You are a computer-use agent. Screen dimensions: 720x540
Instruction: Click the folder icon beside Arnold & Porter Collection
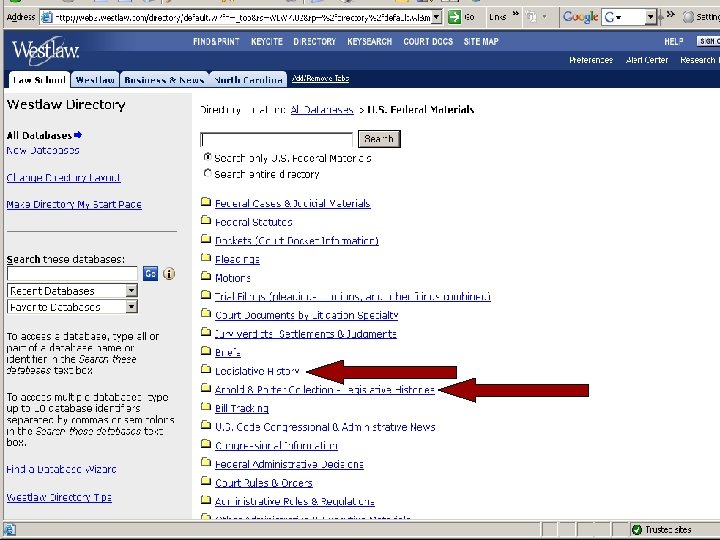click(206, 388)
